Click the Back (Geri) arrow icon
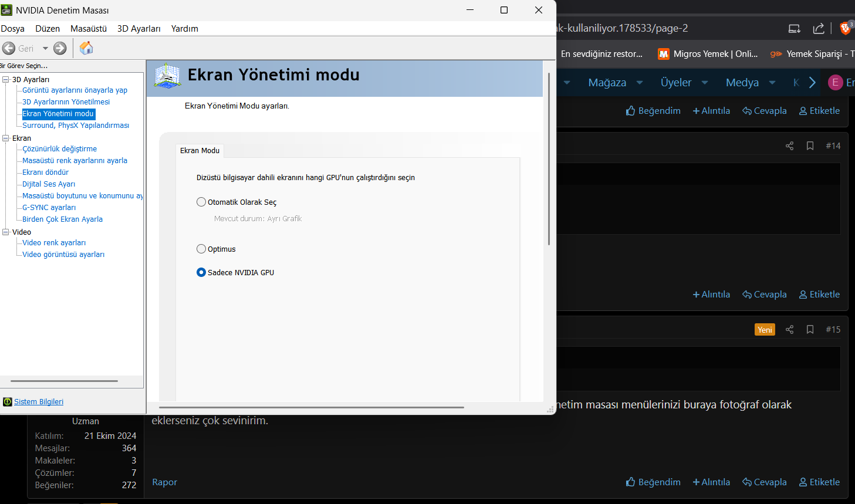 (9, 48)
